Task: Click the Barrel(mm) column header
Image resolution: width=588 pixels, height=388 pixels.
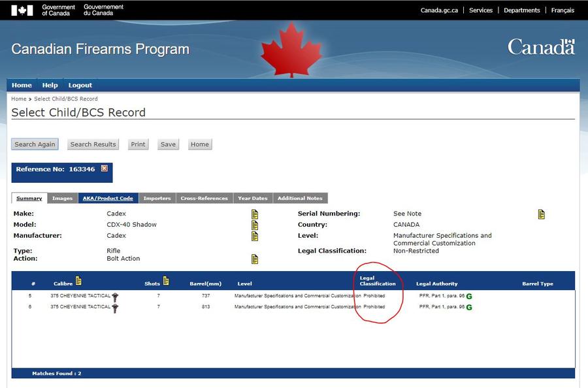Action: point(206,283)
